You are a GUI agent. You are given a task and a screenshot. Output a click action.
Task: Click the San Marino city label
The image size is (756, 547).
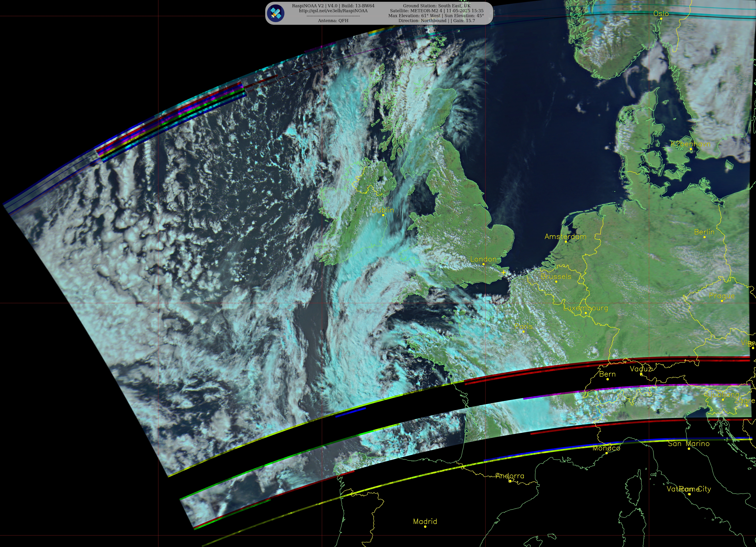689,444
